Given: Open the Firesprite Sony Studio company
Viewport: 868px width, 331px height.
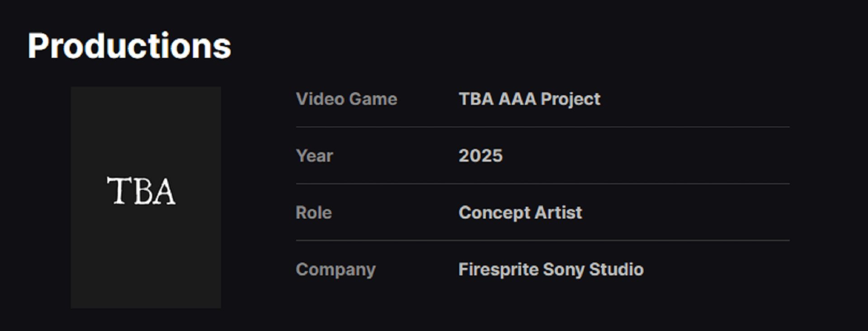Looking at the screenshot, I should tap(551, 270).
